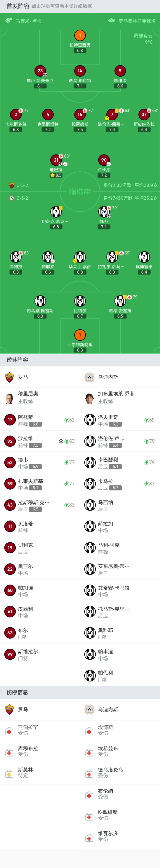Click Udinese goalkeeper 西尔维斯特里's jersey icon
The height and width of the screenshot is (868, 160).
(80, 335)
